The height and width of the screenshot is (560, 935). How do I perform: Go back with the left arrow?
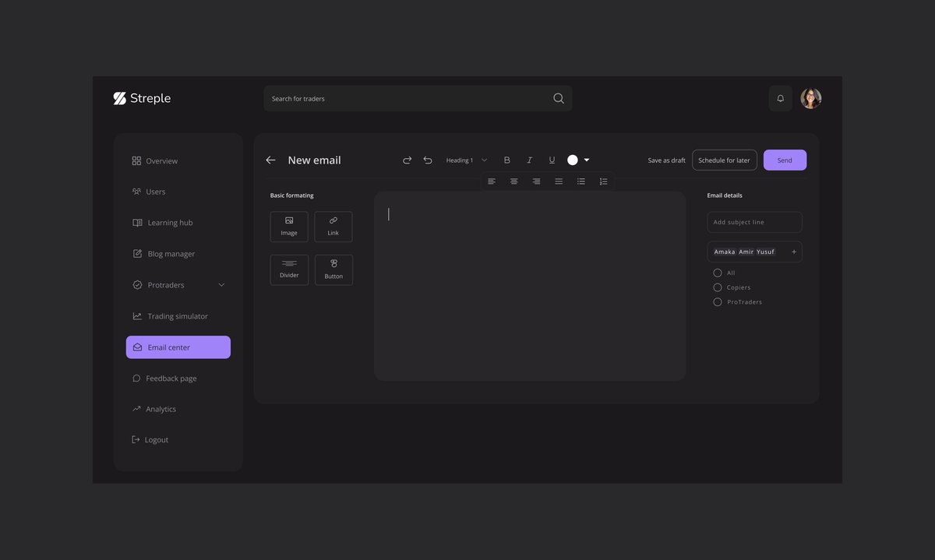(270, 160)
